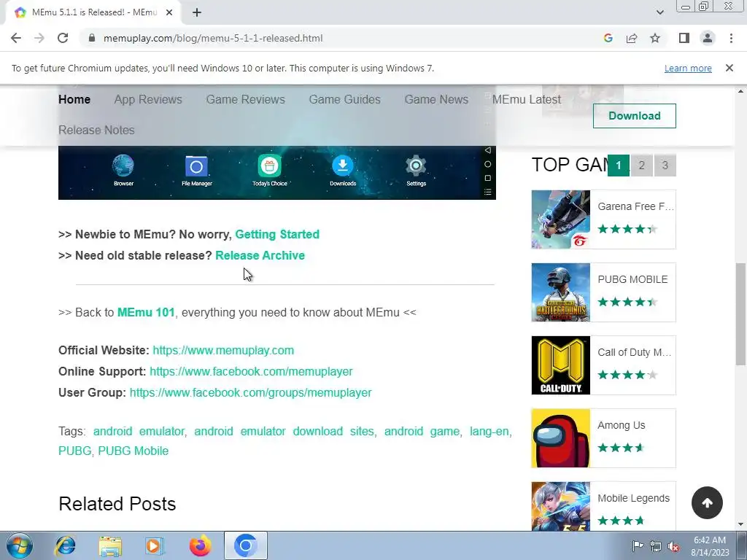Open MEmu Latest menu item
Image resolution: width=747 pixels, height=560 pixels.
point(527,99)
